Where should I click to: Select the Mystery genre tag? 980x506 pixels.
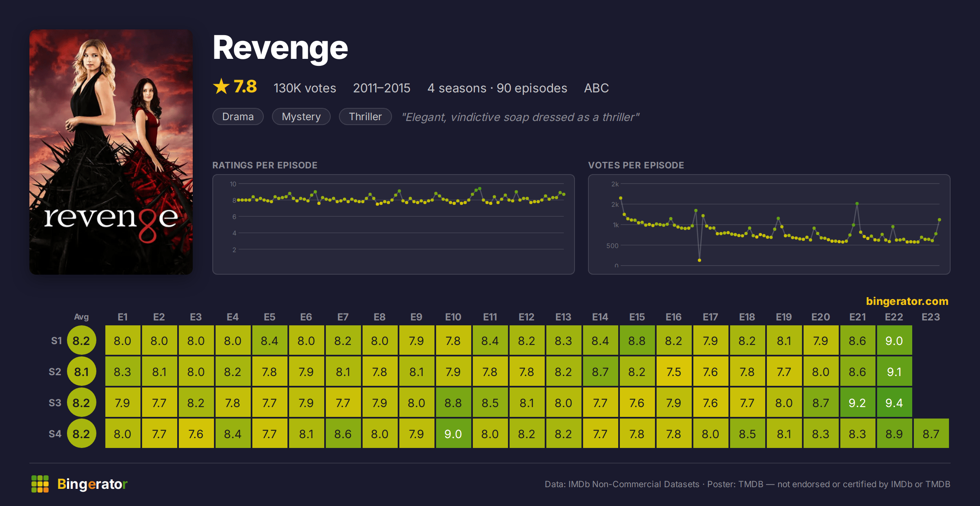point(301,117)
